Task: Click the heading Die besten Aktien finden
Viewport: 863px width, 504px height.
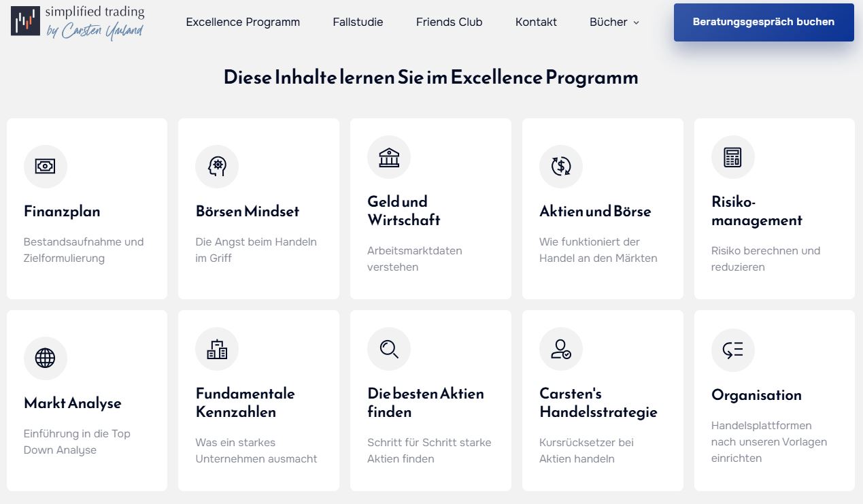Action: tap(425, 402)
